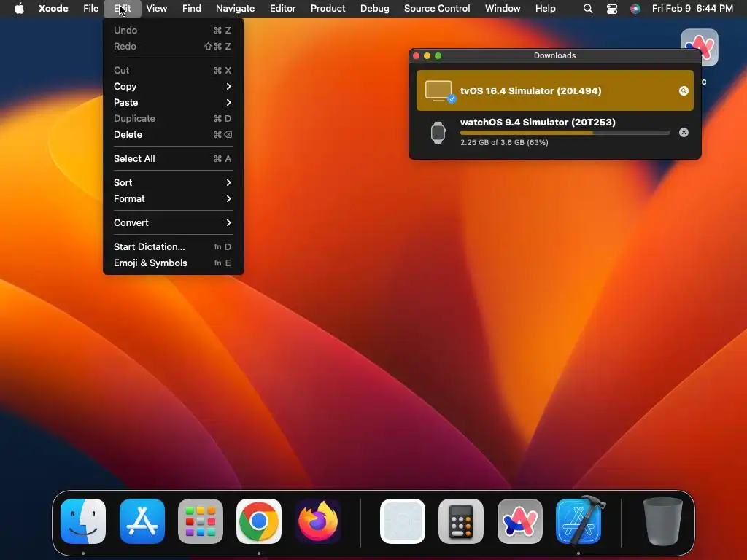This screenshot has width=747, height=560.
Task: Open the Trash from the Dock
Action: 662,521
